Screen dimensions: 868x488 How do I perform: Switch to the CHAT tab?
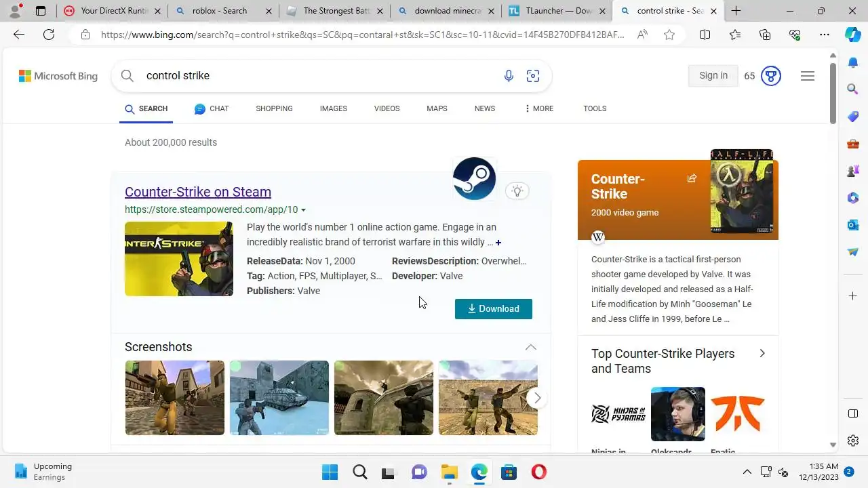pos(212,108)
